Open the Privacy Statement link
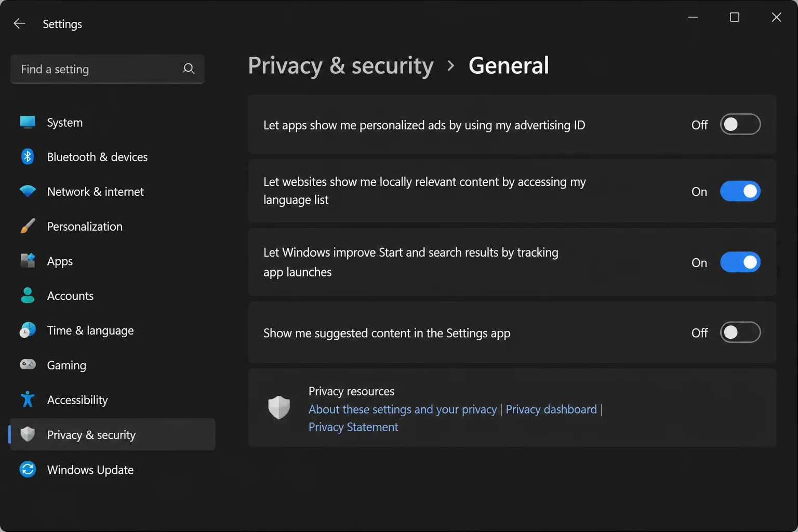This screenshot has width=798, height=532. tap(353, 427)
